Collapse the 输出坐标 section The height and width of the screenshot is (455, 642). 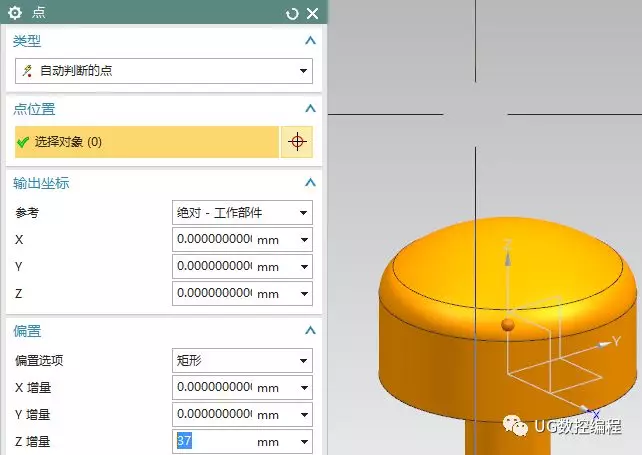point(310,183)
